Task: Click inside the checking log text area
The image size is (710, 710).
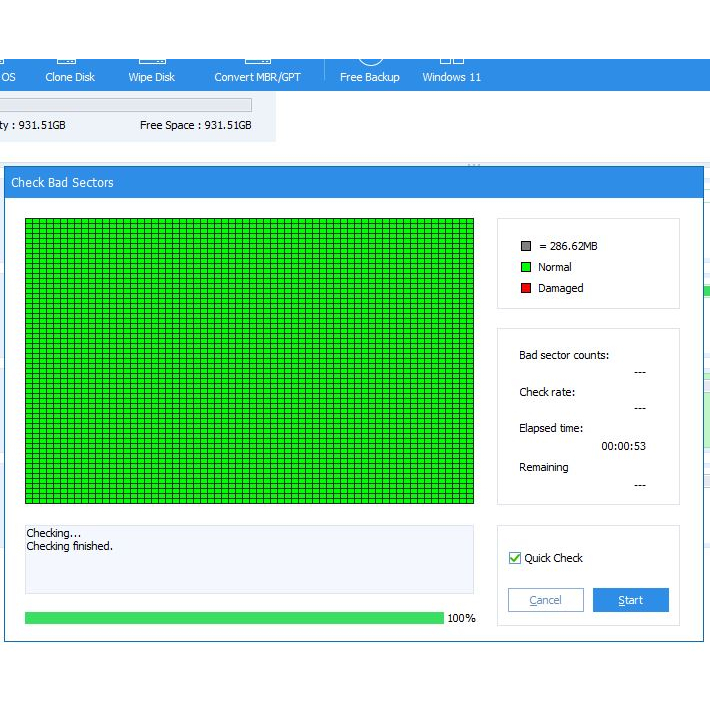Action: point(249,559)
